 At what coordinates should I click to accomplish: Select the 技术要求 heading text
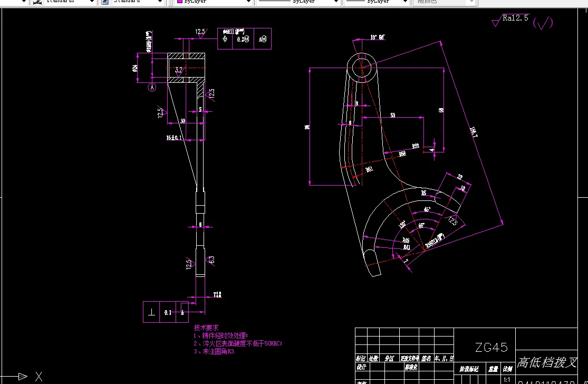coord(206,328)
